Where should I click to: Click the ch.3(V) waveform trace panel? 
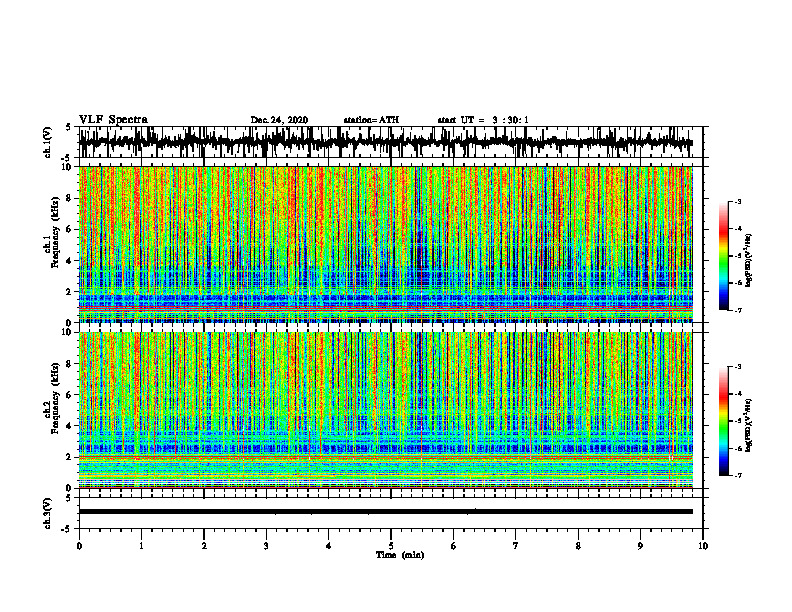tap(391, 513)
